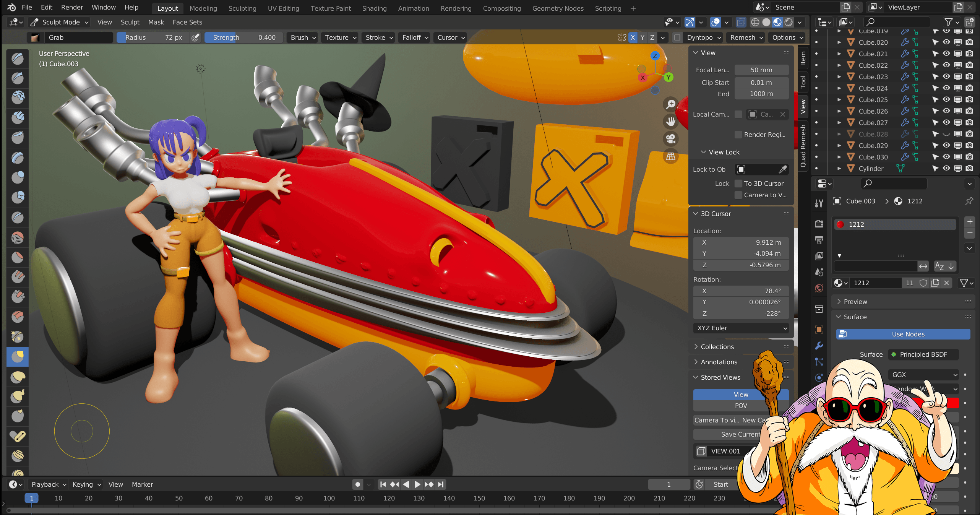Toggle X-ray viewport display
The height and width of the screenshot is (515, 980).
pyautogui.click(x=741, y=22)
